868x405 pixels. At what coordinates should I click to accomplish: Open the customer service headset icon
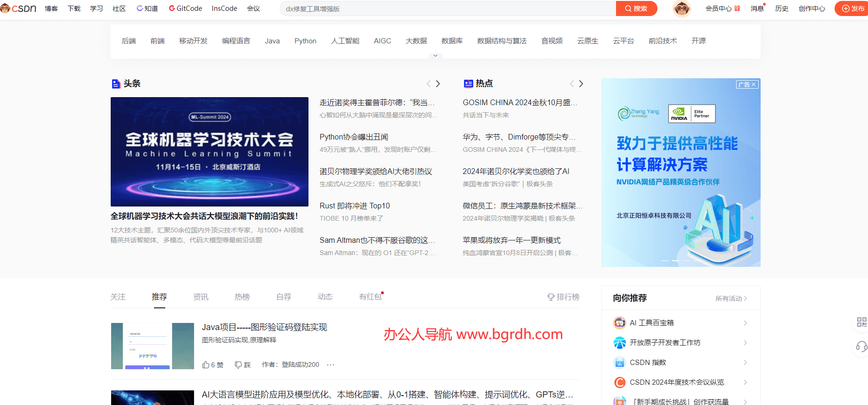[861, 347]
